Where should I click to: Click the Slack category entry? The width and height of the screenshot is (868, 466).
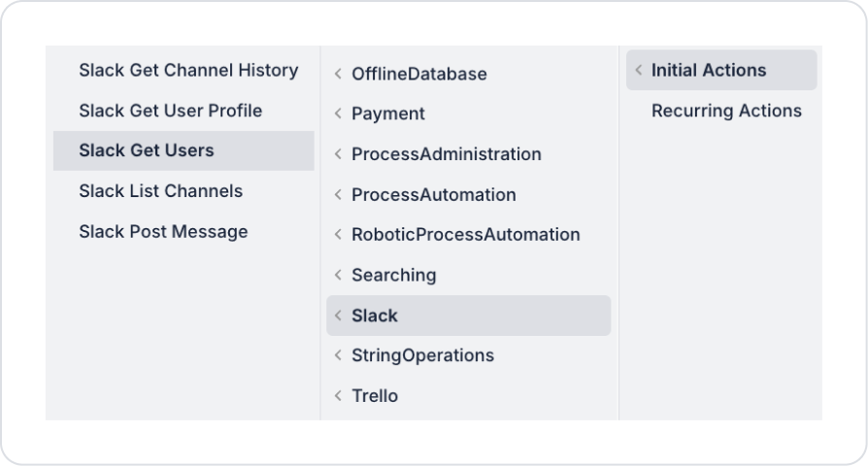[x=375, y=316]
